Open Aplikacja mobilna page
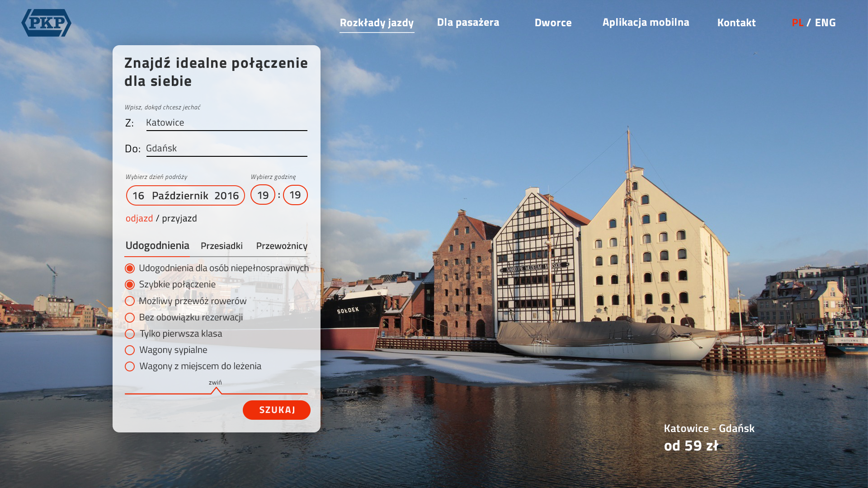 point(646,22)
